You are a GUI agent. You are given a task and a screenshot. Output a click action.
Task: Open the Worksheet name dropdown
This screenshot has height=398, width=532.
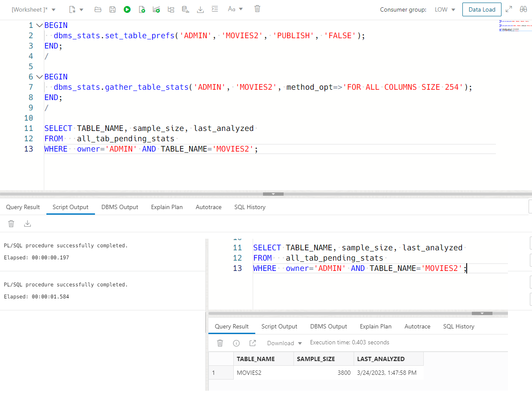click(34, 9)
